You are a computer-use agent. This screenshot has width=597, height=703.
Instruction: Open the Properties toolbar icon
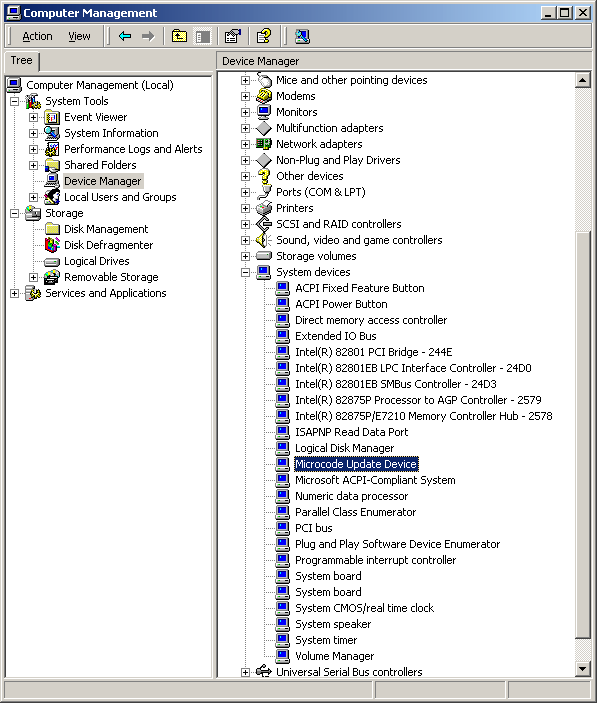(233, 36)
